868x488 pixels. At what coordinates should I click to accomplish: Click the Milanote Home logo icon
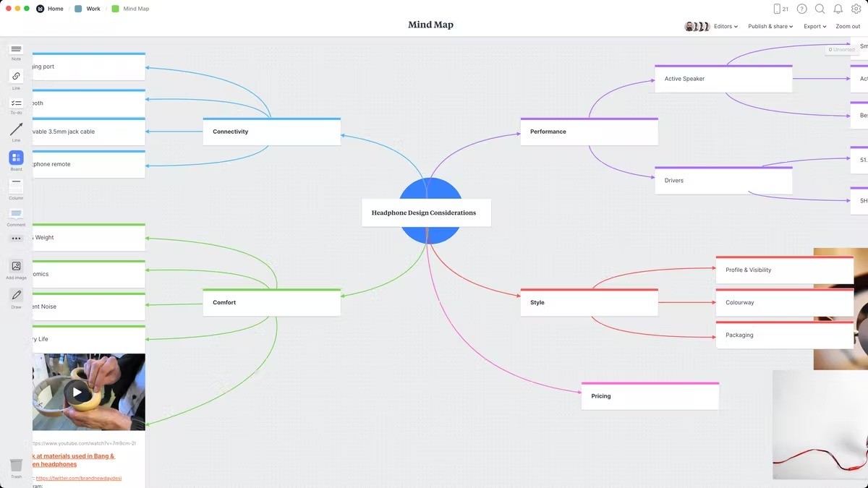(x=40, y=9)
